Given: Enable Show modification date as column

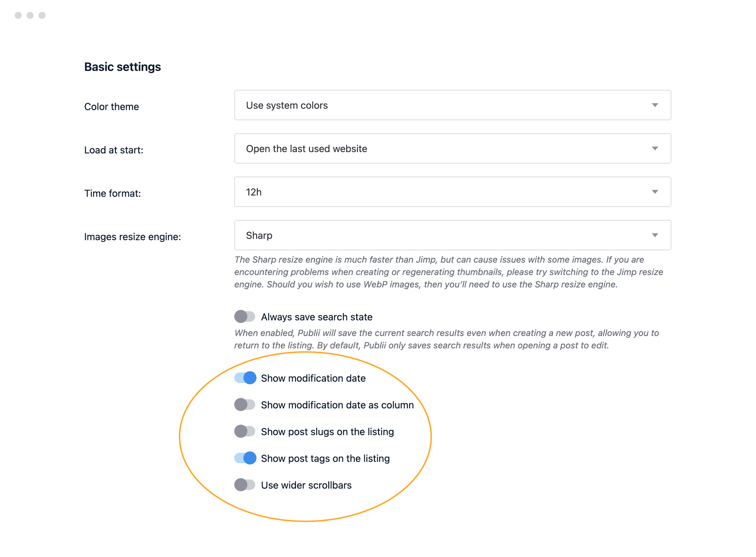Looking at the screenshot, I should pyautogui.click(x=245, y=405).
